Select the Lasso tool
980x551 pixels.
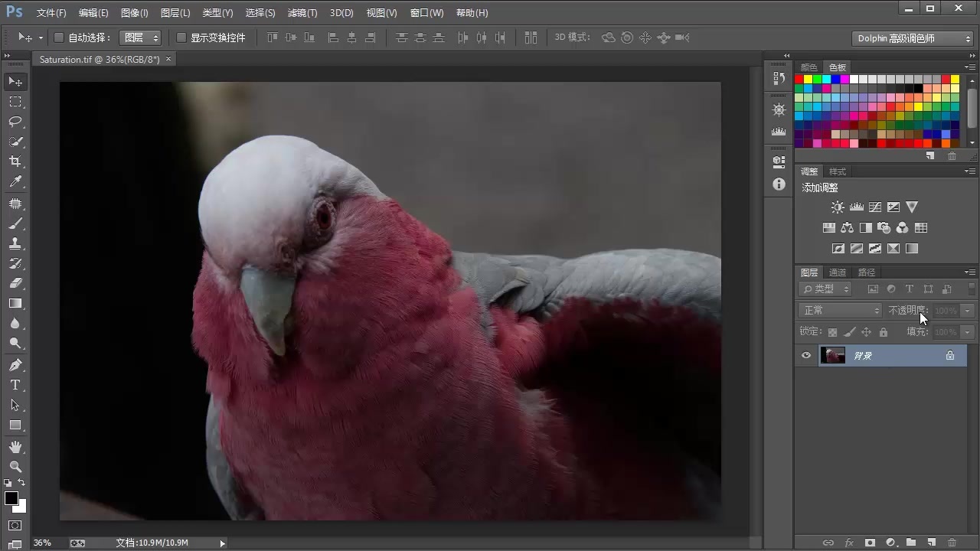coord(15,122)
